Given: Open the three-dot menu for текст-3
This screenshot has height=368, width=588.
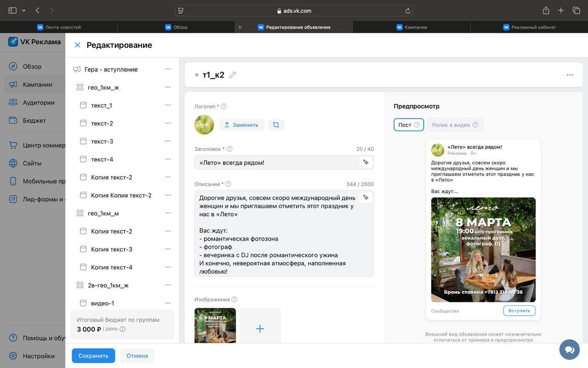Looking at the screenshot, I should [168, 141].
